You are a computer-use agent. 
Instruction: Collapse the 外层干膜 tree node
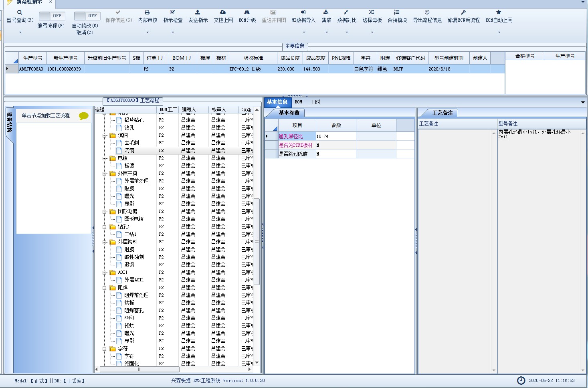coord(104,174)
